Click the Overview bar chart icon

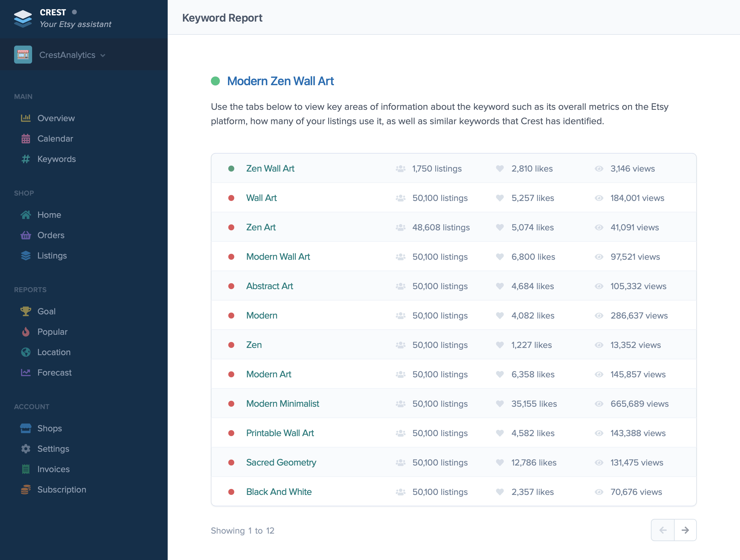click(25, 118)
